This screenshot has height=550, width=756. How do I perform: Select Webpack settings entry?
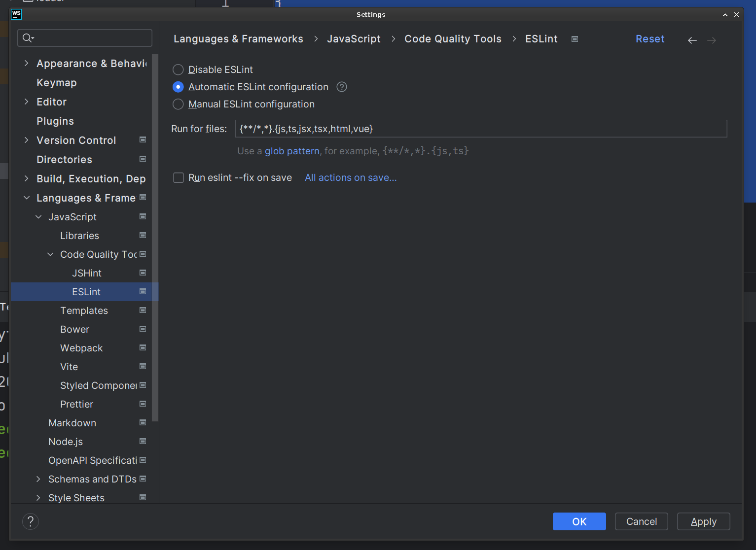(81, 348)
